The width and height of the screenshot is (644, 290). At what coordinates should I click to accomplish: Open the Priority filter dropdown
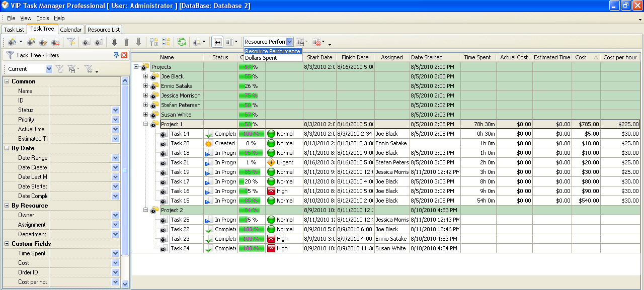tap(115, 120)
